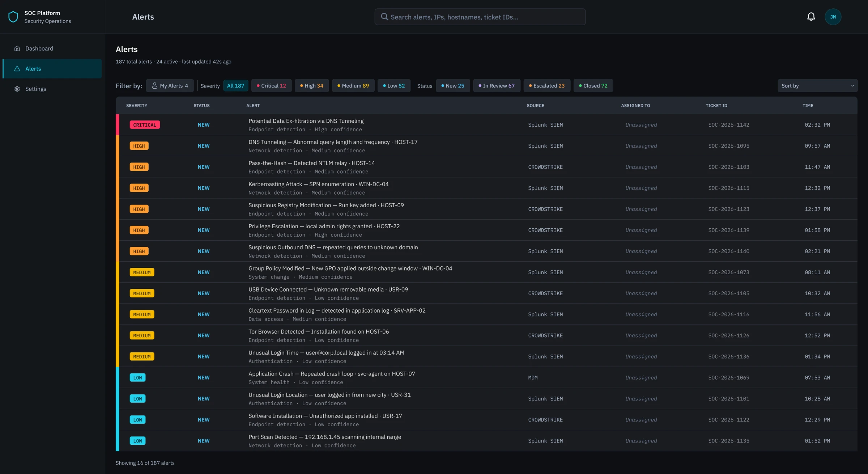
Task: Toggle the My Alerts 4 filter
Action: pyautogui.click(x=170, y=86)
